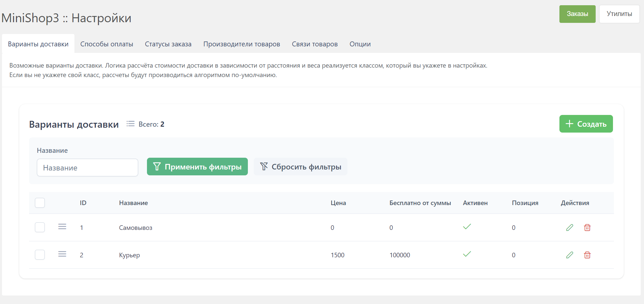The height and width of the screenshot is (304, 644).
Task: Open the Статусы заказа tab
Action: tap(168, 44)
